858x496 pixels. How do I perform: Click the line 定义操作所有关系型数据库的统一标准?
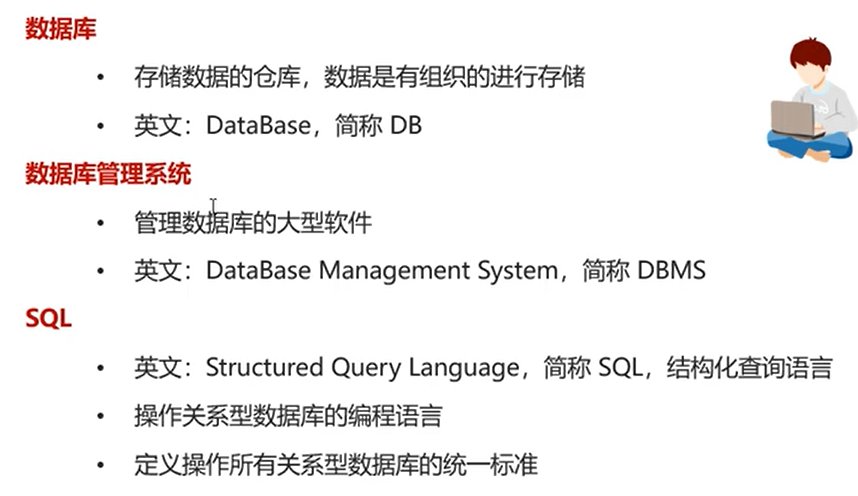(x=335, y=465)
